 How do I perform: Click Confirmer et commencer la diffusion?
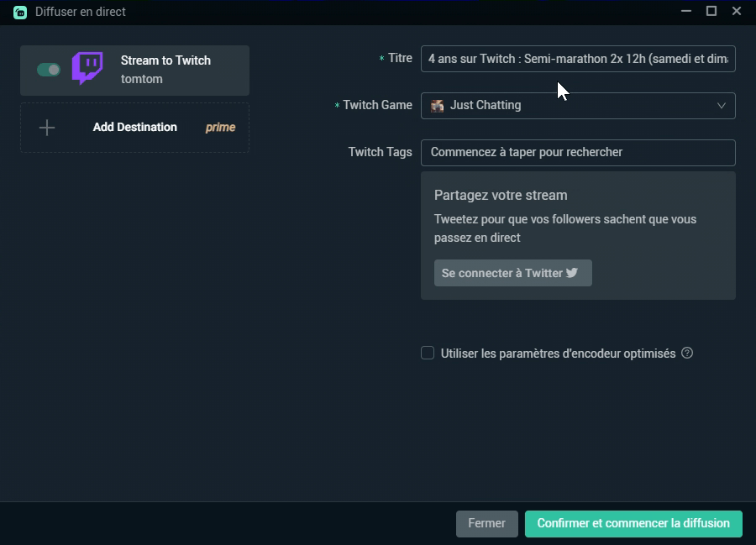[633, 523]
